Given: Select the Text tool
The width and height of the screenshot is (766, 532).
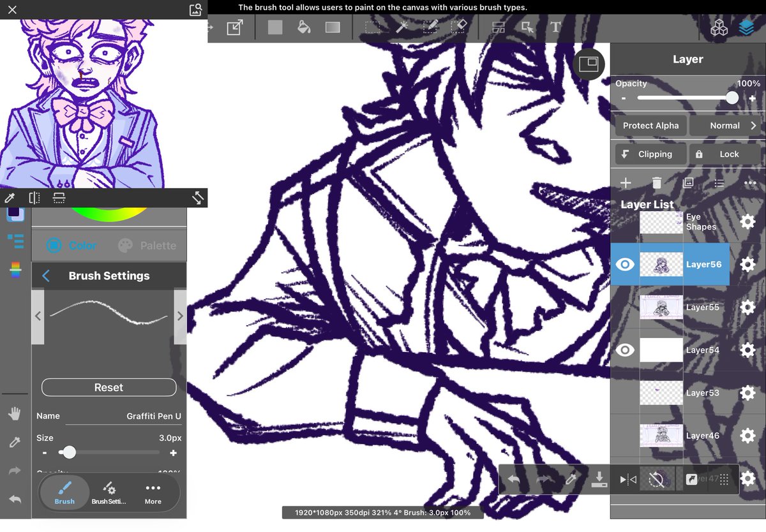Looking at the screenshot, I should [x=555, y=27].
